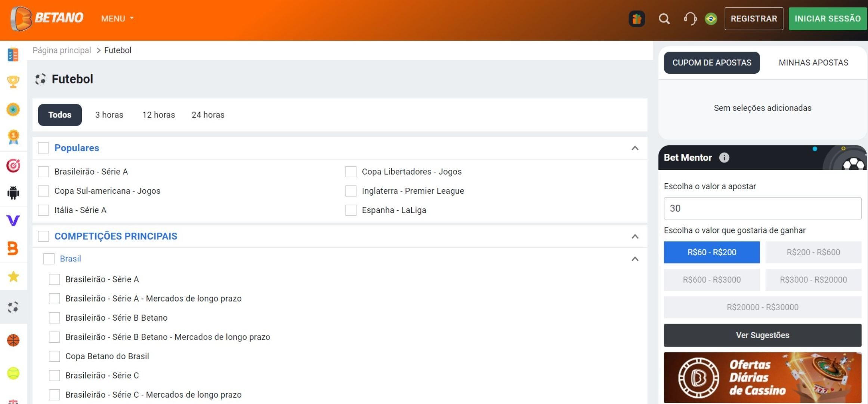Open the red target sidebar icon
Image resolution: width=868 pixels, height=404 pixels.
click(x=13, y=165)
